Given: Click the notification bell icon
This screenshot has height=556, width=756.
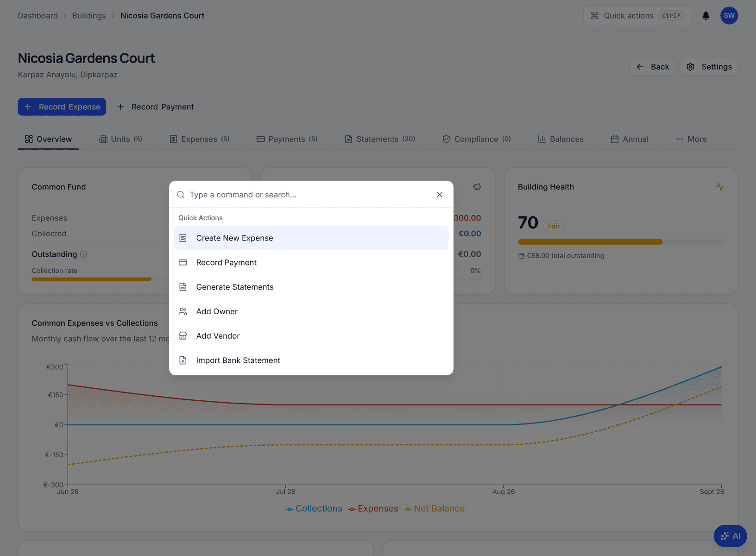Looking at the screenshot, I should pyautogui.click(x=706, y=16).
